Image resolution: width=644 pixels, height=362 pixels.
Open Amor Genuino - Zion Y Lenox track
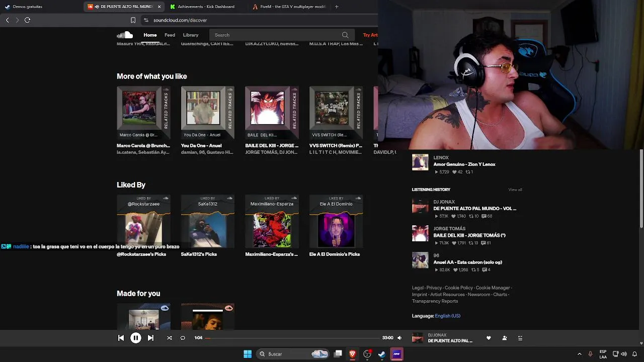click(464, 164)
